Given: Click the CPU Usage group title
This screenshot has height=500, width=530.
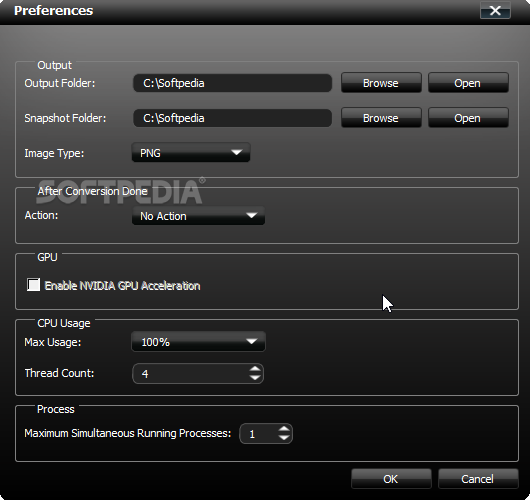Looking at the screenshot, I should pyautogui.click(x=64, y=323).
